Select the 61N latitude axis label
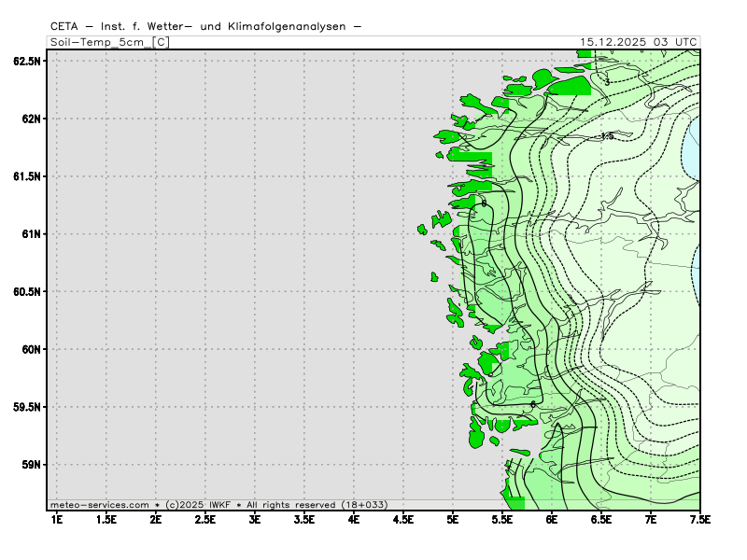 [30, 234]
